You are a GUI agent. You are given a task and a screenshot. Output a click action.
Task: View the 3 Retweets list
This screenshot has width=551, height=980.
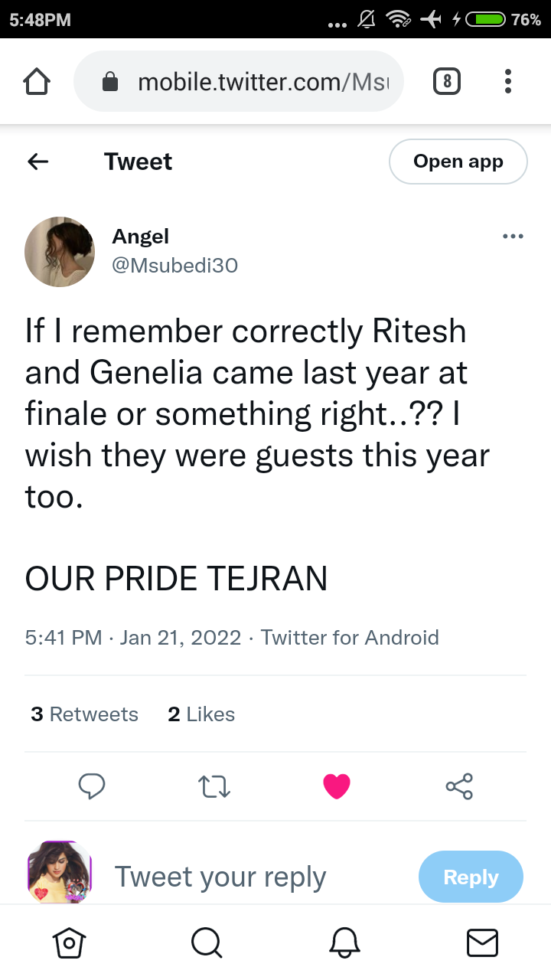coord(85,714)
